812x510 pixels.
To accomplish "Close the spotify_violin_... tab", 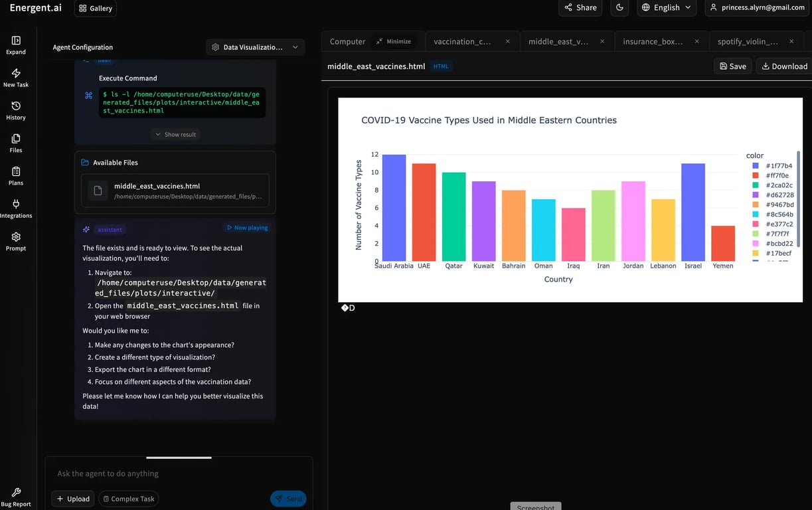I will point(791,41).
